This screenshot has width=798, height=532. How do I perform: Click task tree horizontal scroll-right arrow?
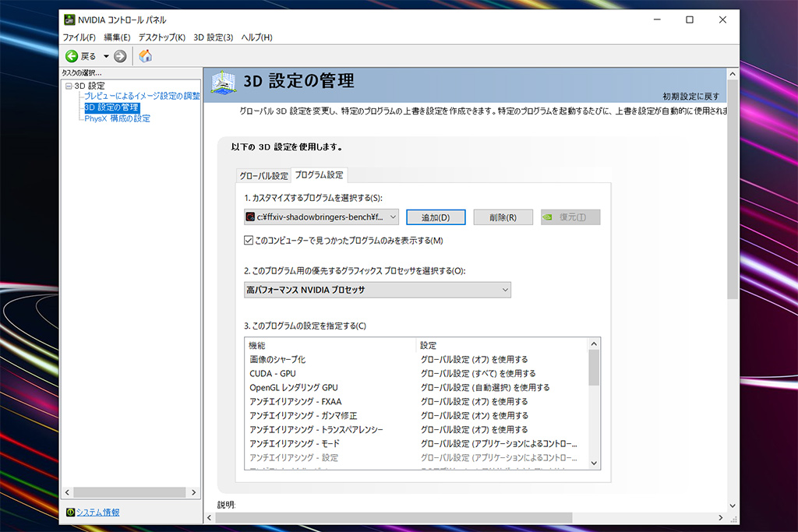pyautogui.click(x=193, y=492)
